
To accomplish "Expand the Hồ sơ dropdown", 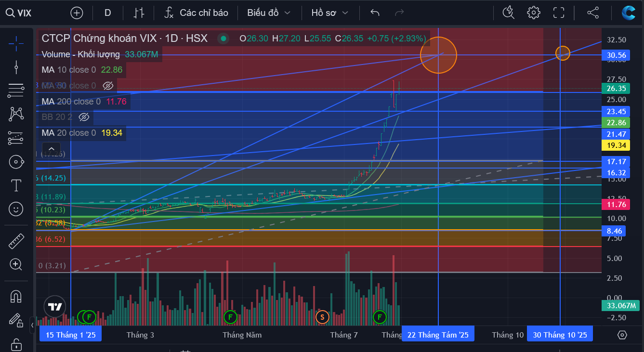I will (329, 13).
